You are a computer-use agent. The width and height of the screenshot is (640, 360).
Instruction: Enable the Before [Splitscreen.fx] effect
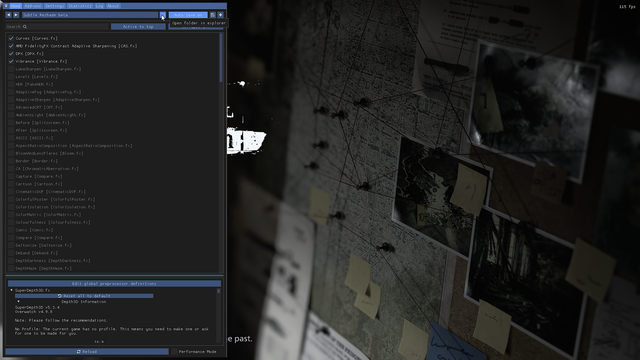tap(11, 122)
